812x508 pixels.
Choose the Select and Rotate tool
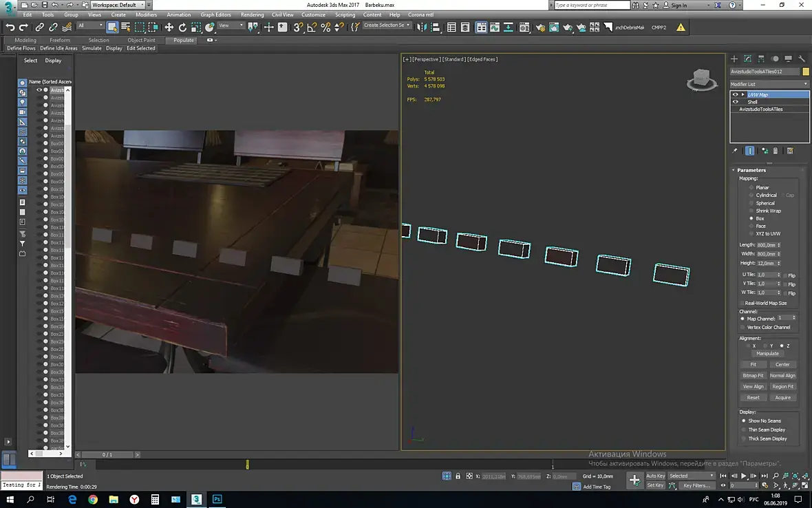182,28
